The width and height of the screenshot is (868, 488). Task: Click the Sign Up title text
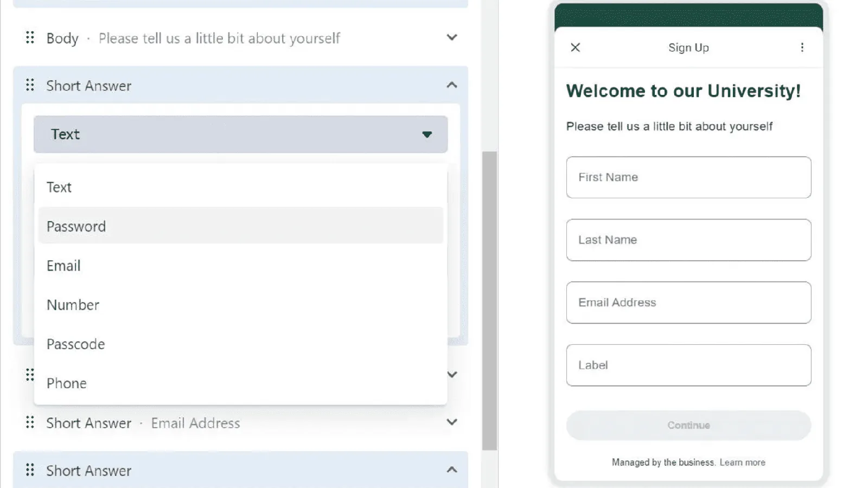click(x=688, y=48)
